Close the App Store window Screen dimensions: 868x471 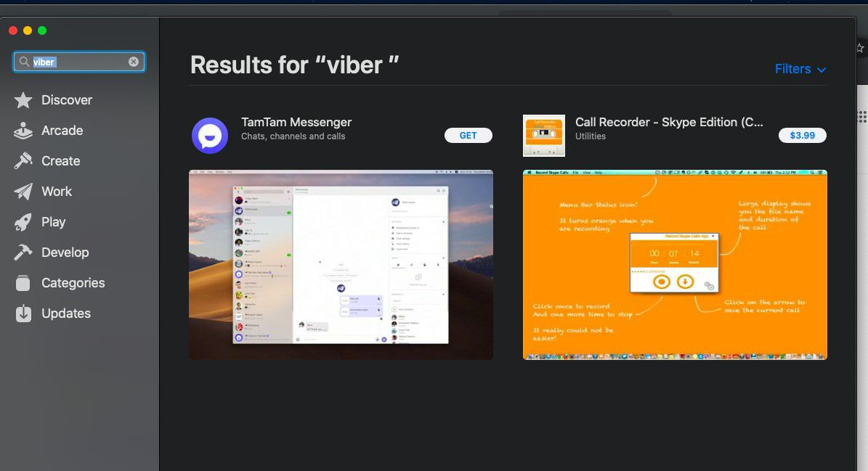click(13, 30)
